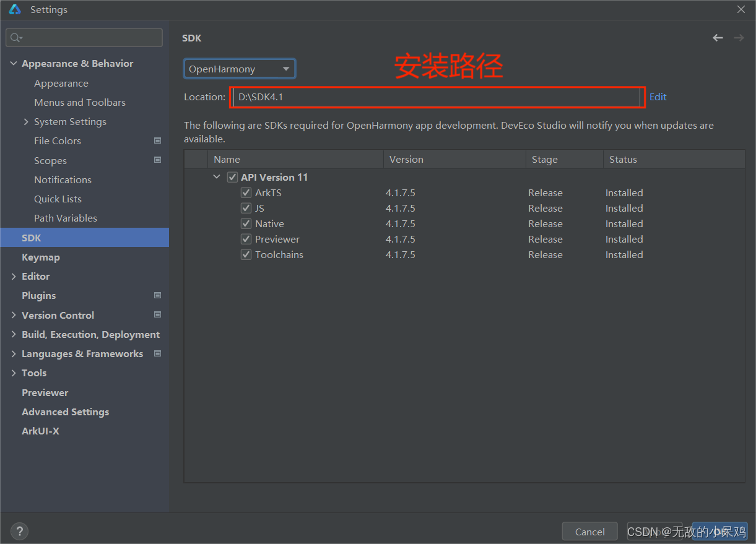Viewport: 756px width, 544px height.
Task: Click the SDK Location path field
Action: [x=437, y=97]
